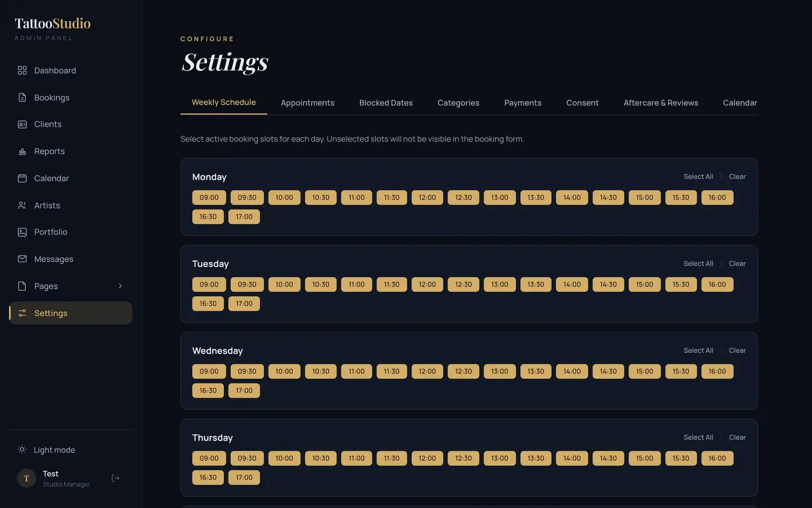The image size is (812, 508).
Task: Open the Payments tab
Action: 523,103
